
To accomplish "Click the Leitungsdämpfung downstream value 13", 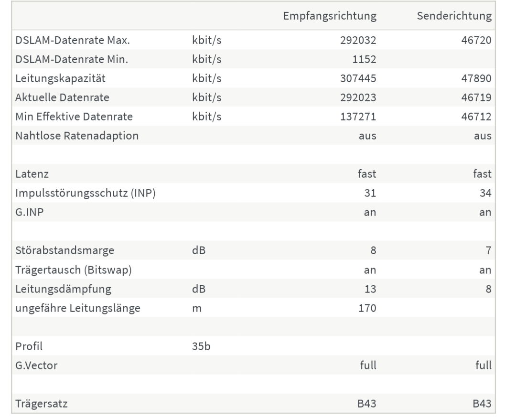I will coord(370,289).
